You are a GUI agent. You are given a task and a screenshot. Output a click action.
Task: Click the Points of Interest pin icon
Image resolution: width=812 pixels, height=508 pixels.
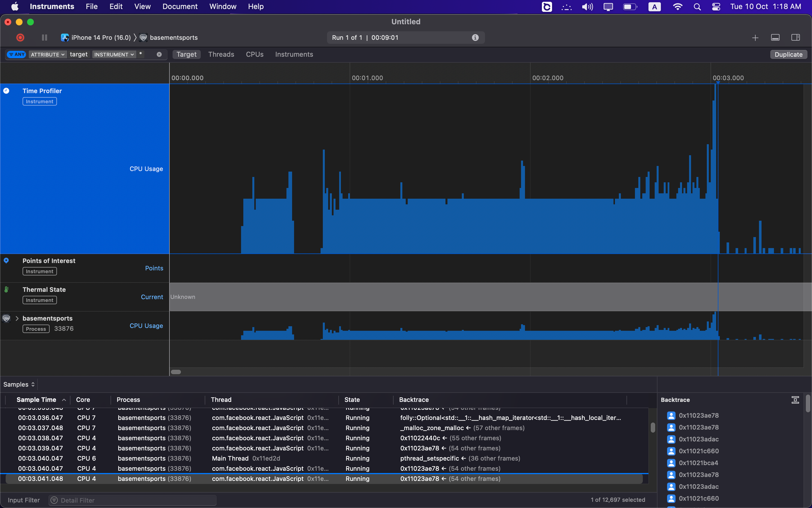6,261
